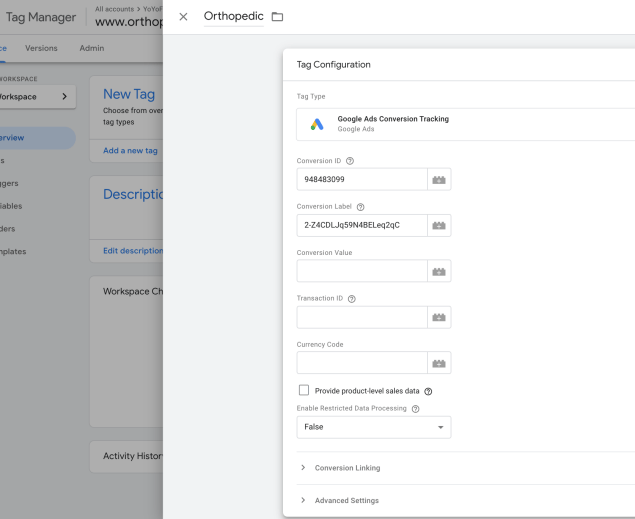The image size is (635, 519).
Task: Open variable picker for Conversion Label
Action: click(x=439, y=225)
